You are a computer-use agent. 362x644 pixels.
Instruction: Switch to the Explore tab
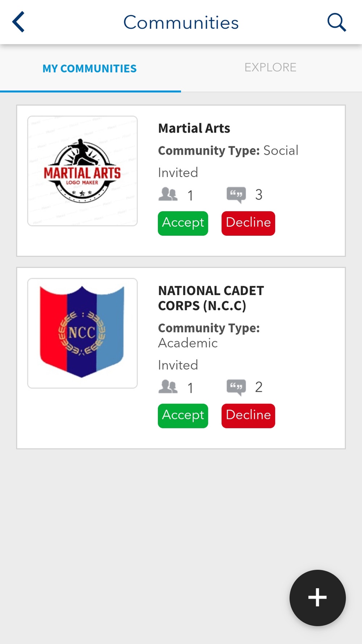(270, 67)
